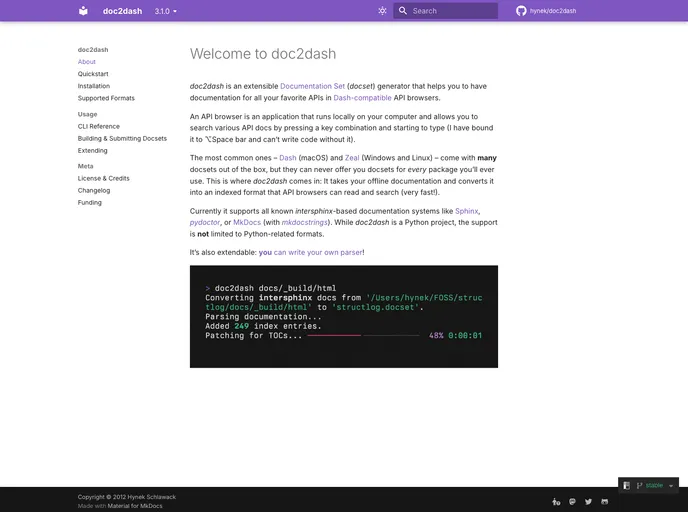
Task: Click the doc2dash book logo icon
Action: [x=83, y=11]
